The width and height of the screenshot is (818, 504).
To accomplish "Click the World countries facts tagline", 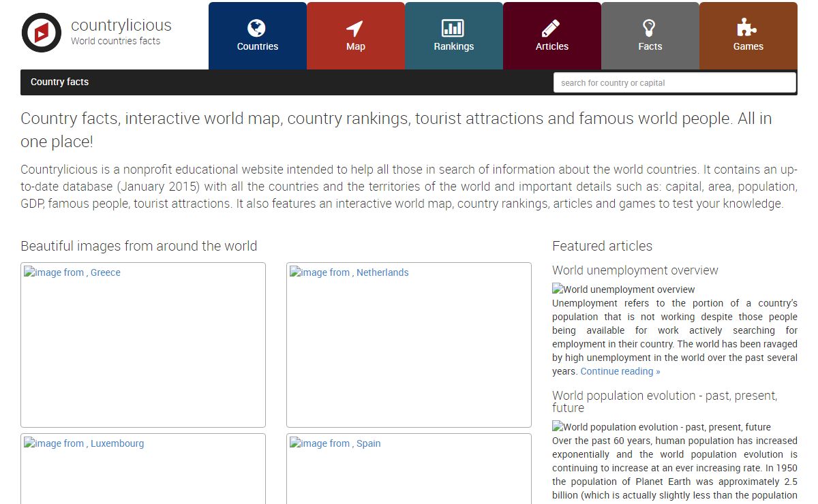I will coord(116,41).
